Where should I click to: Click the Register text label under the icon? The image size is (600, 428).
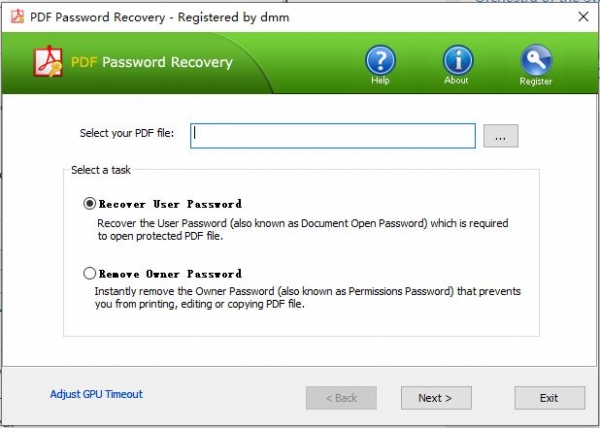tap(535, 81)
